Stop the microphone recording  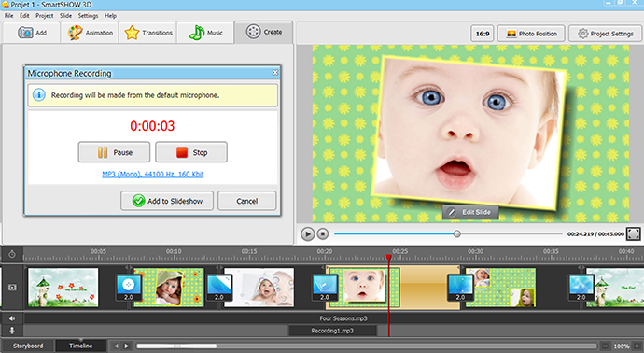[191, 152]
